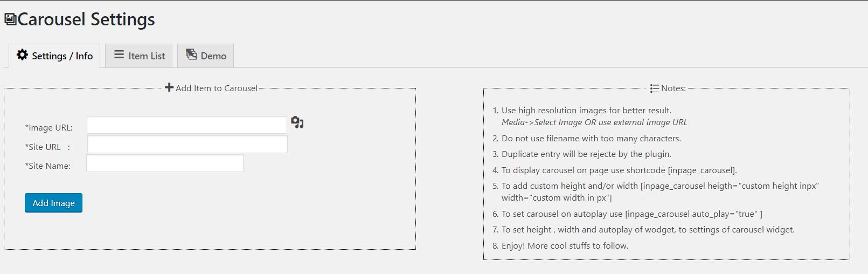Image resolution: width=868 pixels, height=274 pixels.
Task: Click the image icon before Carousel Settings title
Action: pyautogui.click(x=10, y=19)
